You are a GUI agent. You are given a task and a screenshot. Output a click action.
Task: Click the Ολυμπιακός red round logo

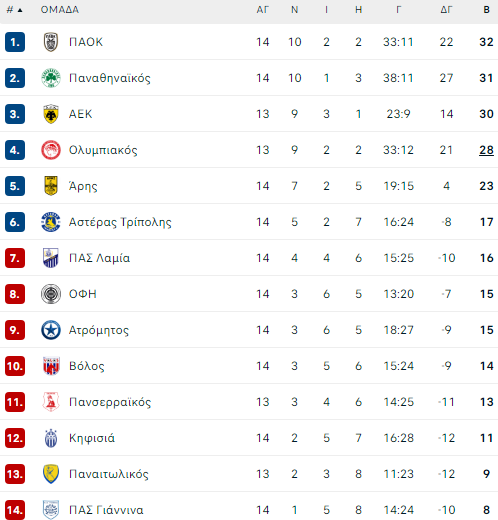[x=51, y=150]
